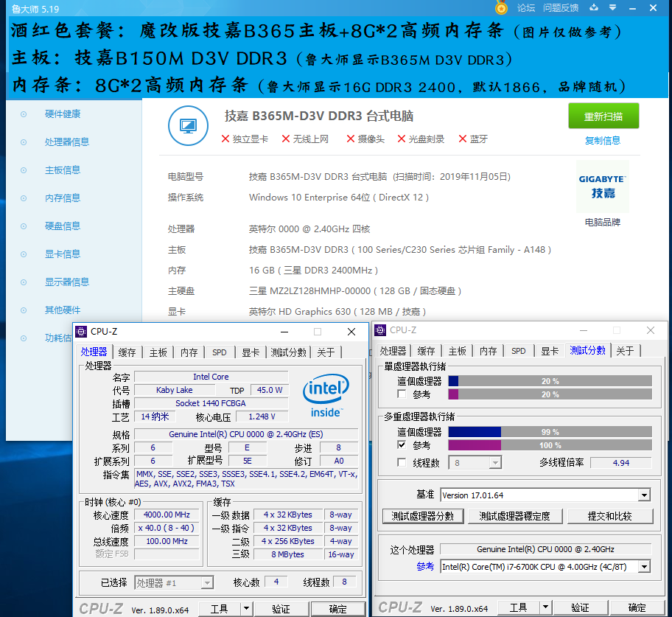The height and width of the screenshot is (617, 672).
Task: Select 硬盘信息 in the sidebar
Action: [x=63, y=226]
